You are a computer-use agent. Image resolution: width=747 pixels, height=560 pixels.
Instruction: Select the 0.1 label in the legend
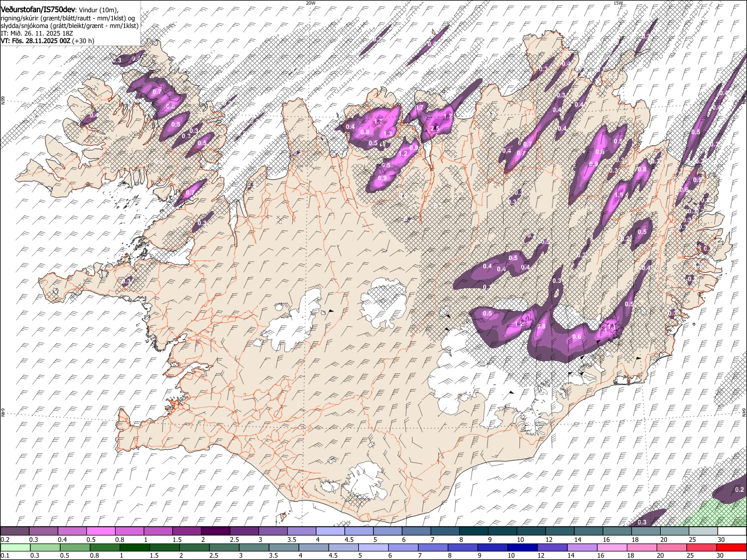click(x=5, y=556)
